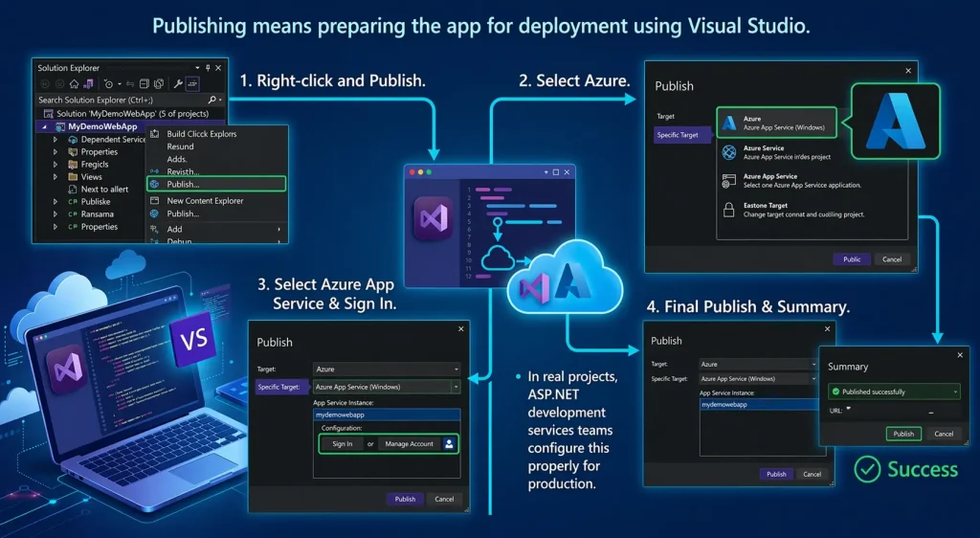Click icon beside New Content Explorer menu entry

(x=154, y=201)
